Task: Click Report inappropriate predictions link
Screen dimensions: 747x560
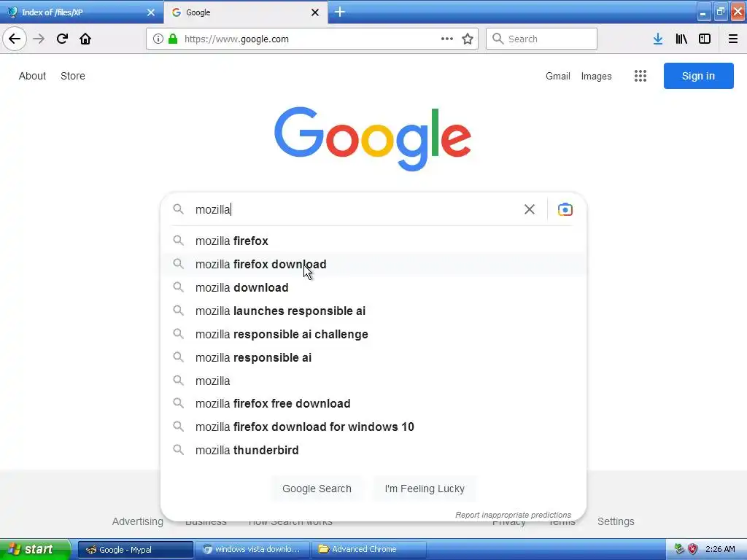Action: pos(513,515)
